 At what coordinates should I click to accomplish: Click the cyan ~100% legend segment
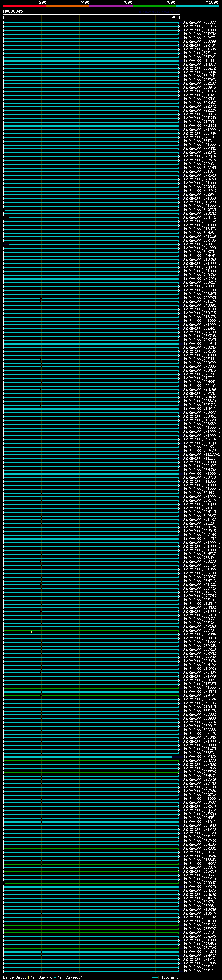(197, 7)
